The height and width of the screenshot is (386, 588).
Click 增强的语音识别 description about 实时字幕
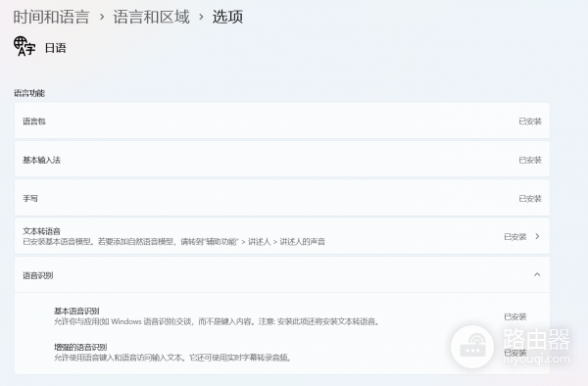[172, 358]
